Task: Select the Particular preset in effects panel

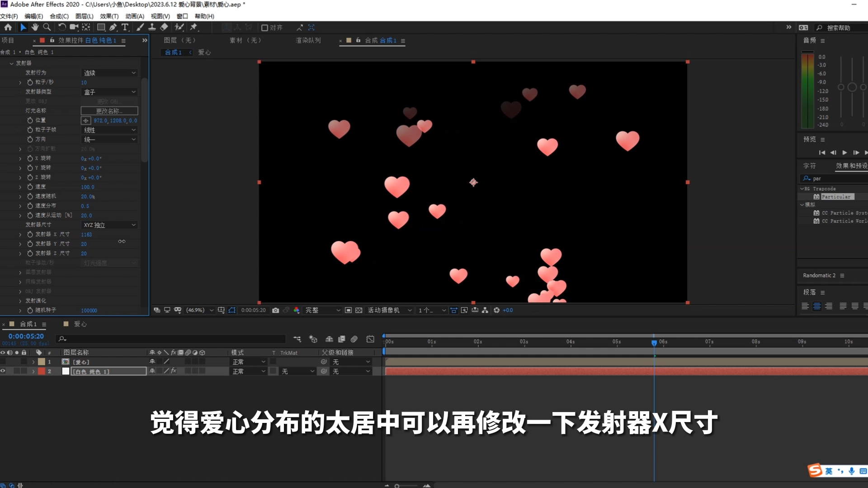Action: (x=837, y=197)
